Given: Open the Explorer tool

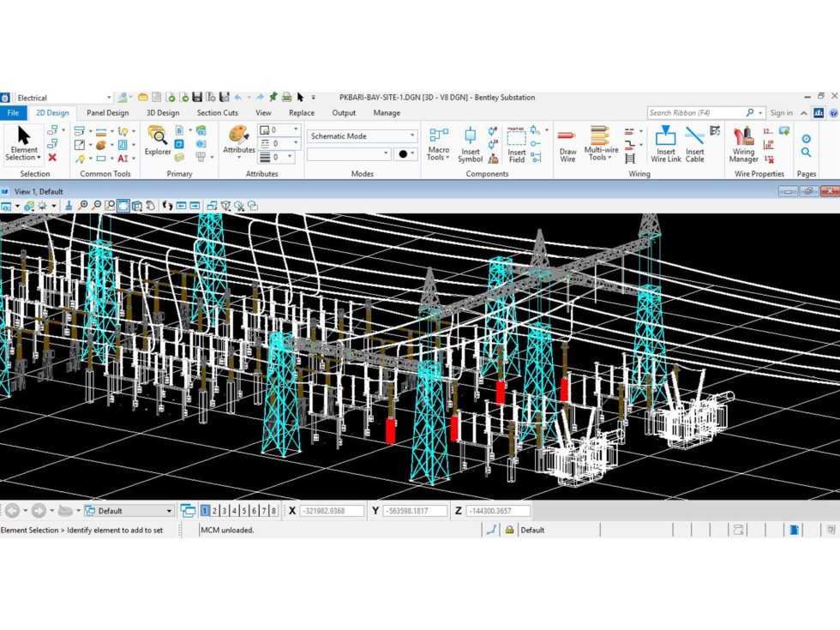Looking at the screenshot, I should (157, 141).
